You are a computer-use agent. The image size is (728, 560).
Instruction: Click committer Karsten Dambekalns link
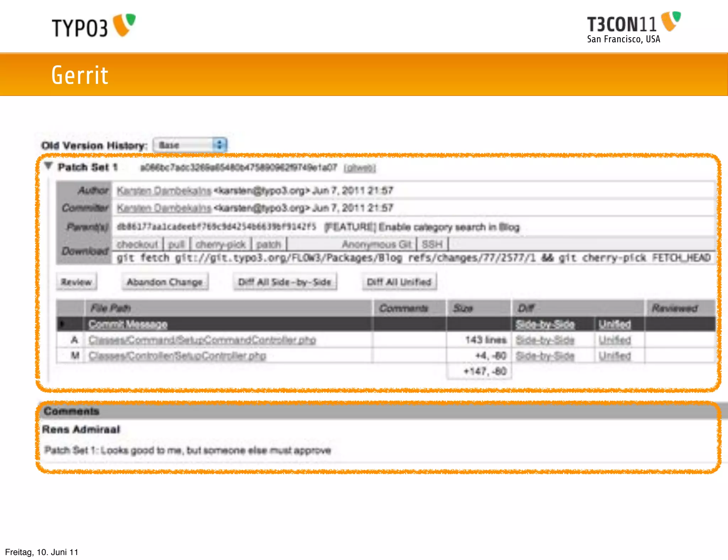[164, 208]
